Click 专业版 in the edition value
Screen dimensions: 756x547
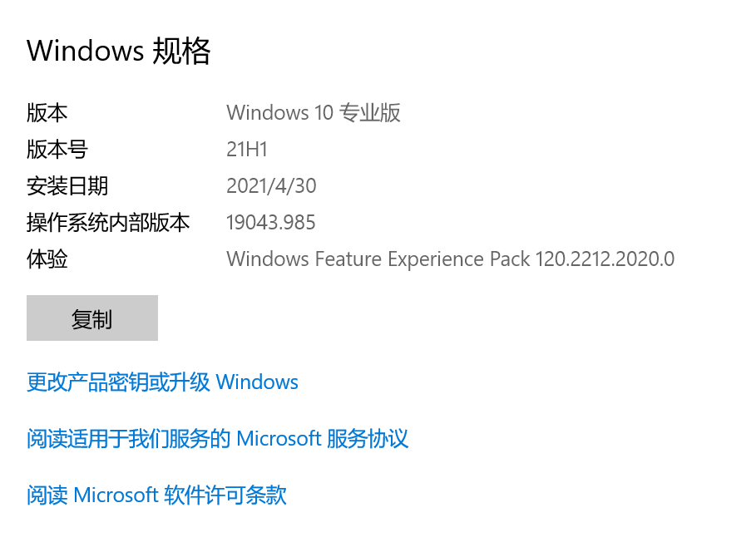coord(370,113)
